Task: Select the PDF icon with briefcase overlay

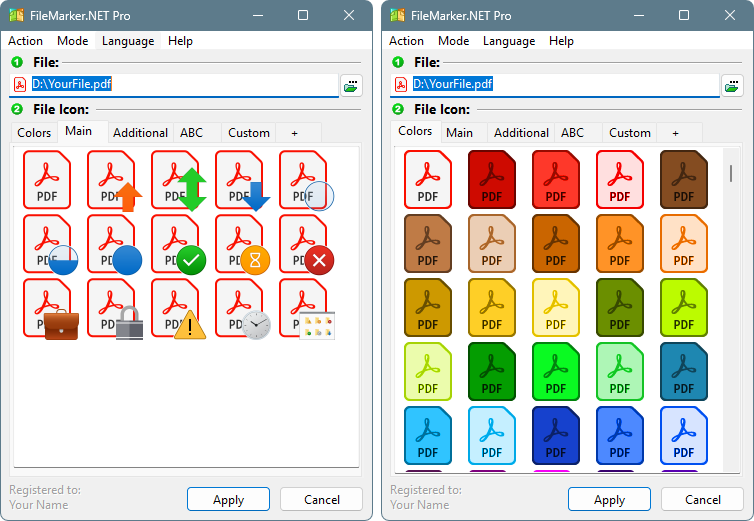Action: [48, 310]
